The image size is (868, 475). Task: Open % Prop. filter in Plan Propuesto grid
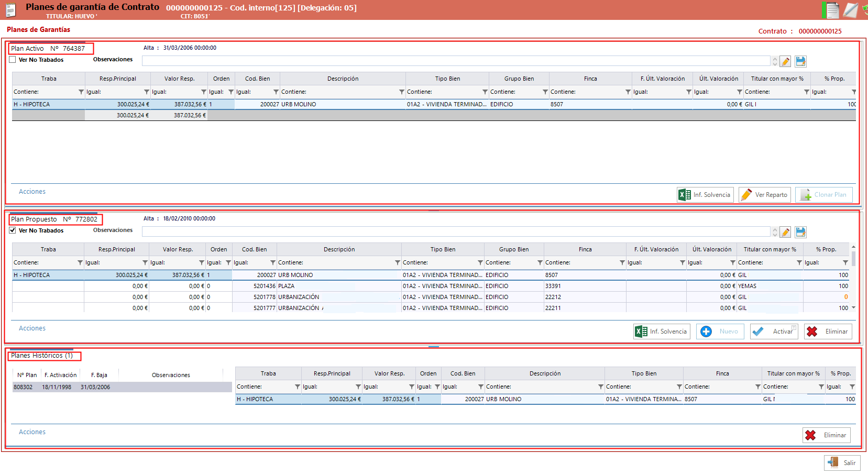pos(845,262)
